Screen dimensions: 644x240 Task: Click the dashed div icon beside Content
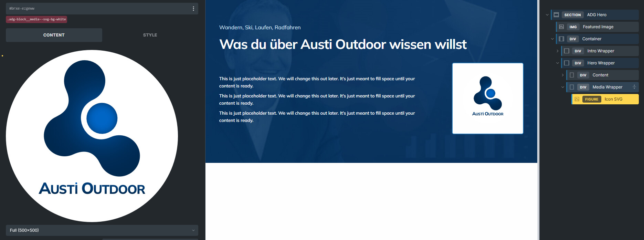coord(572,75)
